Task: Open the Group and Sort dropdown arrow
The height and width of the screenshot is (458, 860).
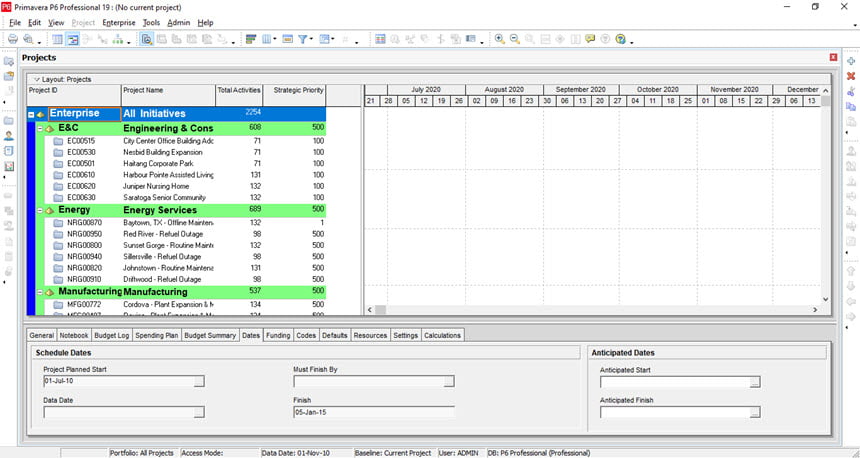Action: 333,39
